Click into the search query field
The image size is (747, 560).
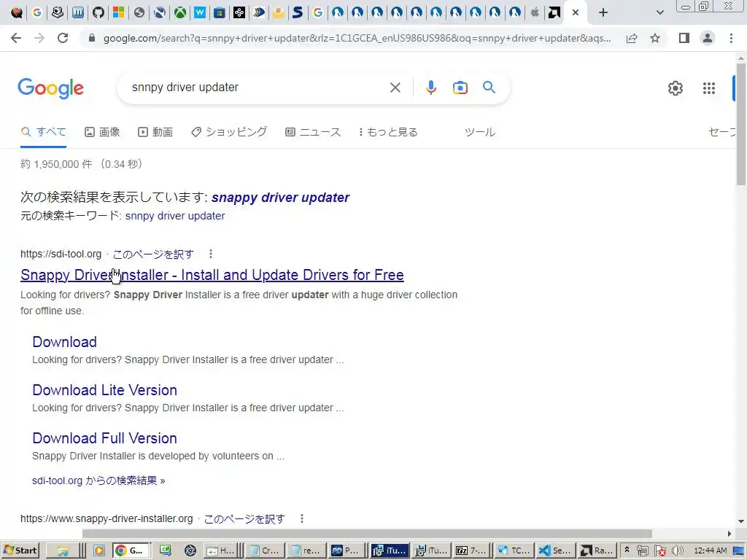click(258, 87)
